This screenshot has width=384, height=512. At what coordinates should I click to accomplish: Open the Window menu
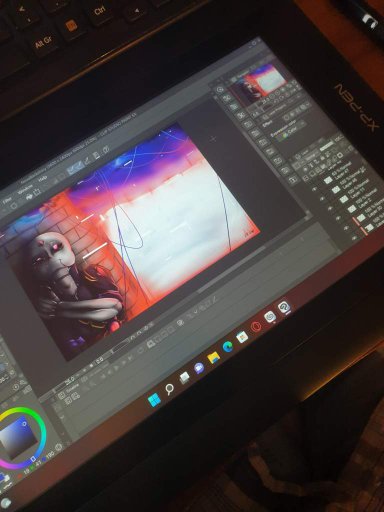[x=24, y=191]
